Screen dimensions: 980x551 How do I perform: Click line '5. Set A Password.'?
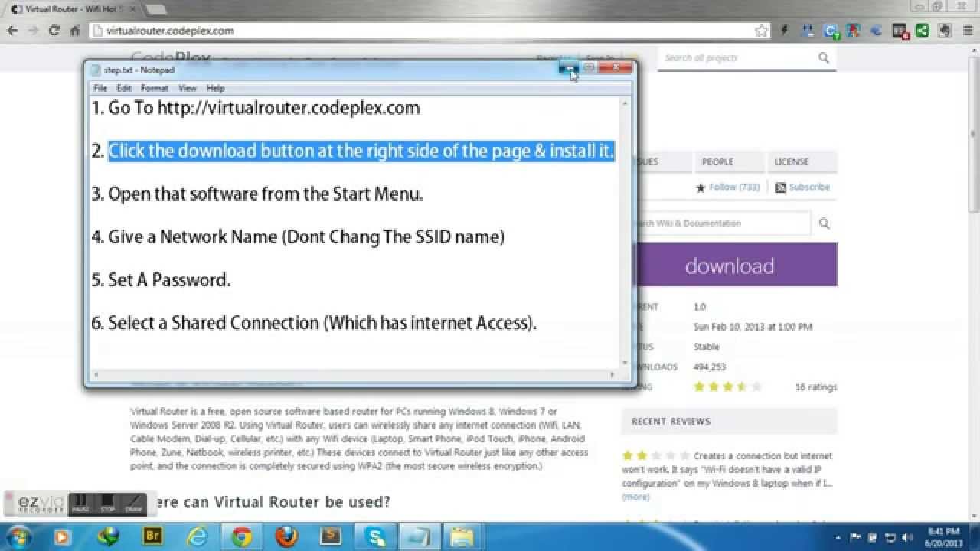[x=161, y=279]
